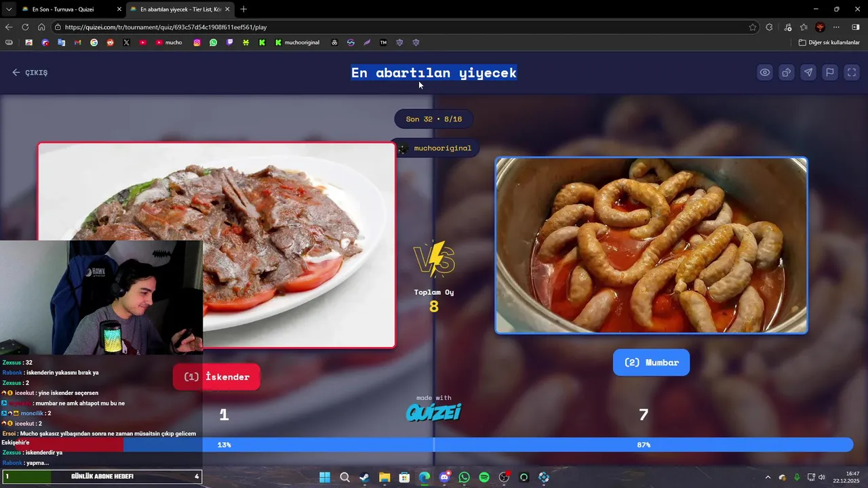Open the muchooriginal creator badge

pos(435,148)
